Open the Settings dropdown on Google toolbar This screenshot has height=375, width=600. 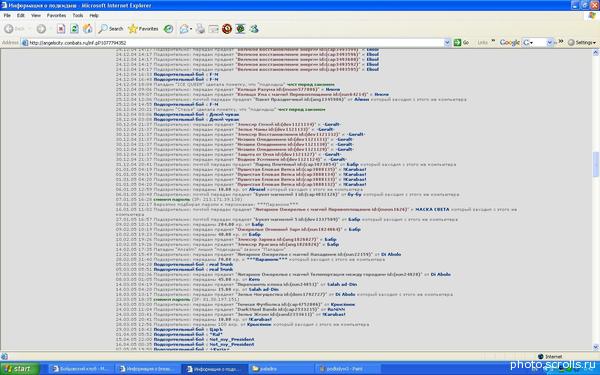coord(582,42)
